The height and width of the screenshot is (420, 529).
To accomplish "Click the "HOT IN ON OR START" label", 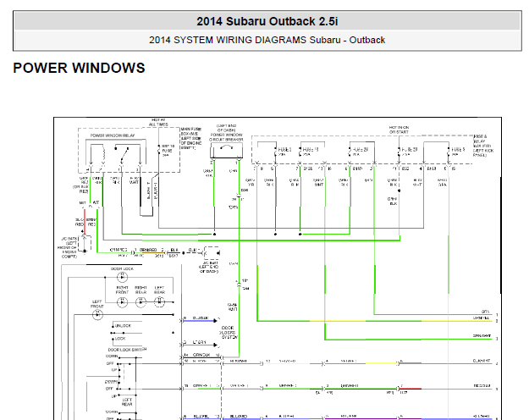I will coord(399,130).
